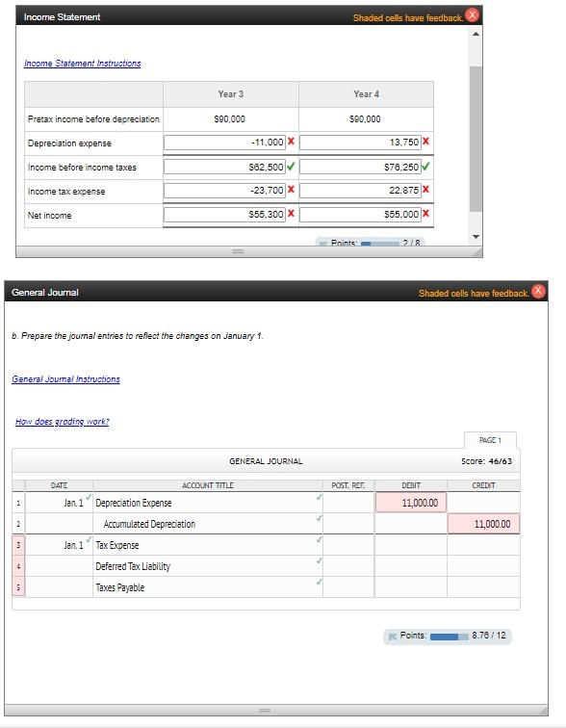This screenshot has height=728, width=566.
Task: Click Income Statement vertical scrollbar thumb
Action: [476, 139]
